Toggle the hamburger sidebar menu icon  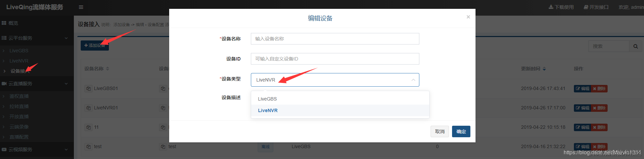(81, 7)
